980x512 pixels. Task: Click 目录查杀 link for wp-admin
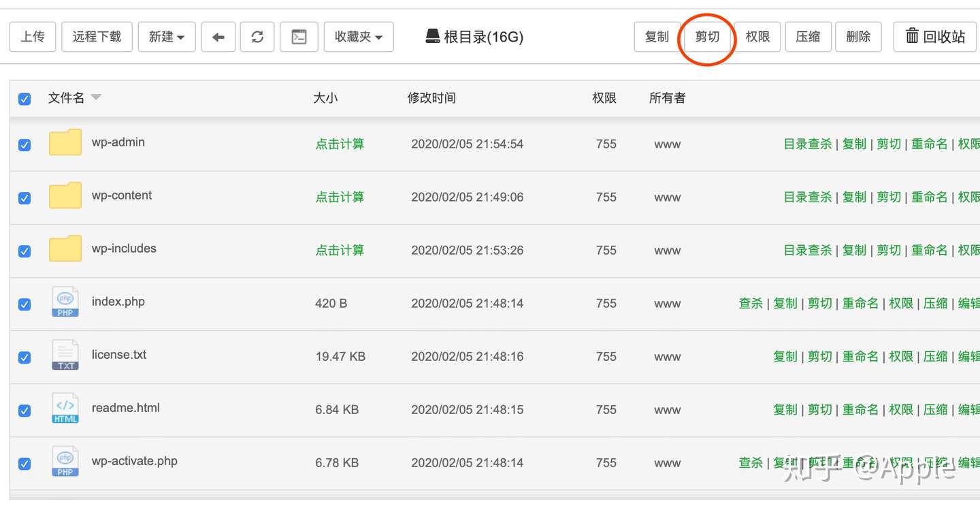coord(808,144)
